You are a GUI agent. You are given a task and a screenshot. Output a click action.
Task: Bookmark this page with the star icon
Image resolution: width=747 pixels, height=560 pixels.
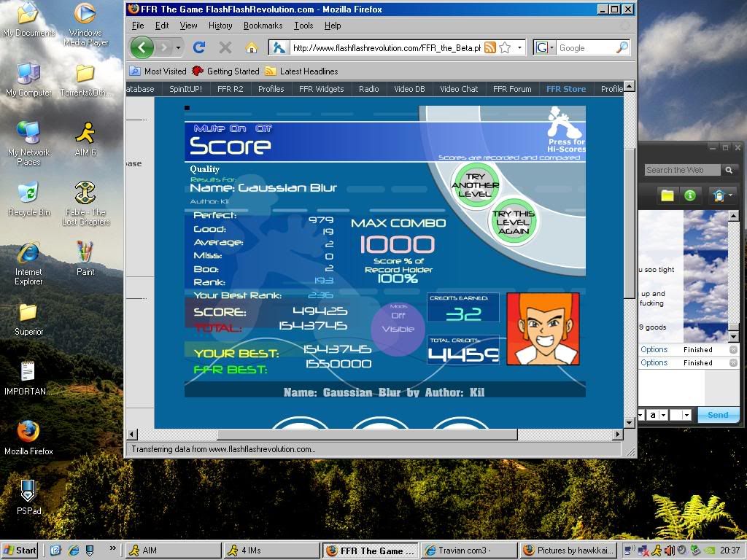505,48
